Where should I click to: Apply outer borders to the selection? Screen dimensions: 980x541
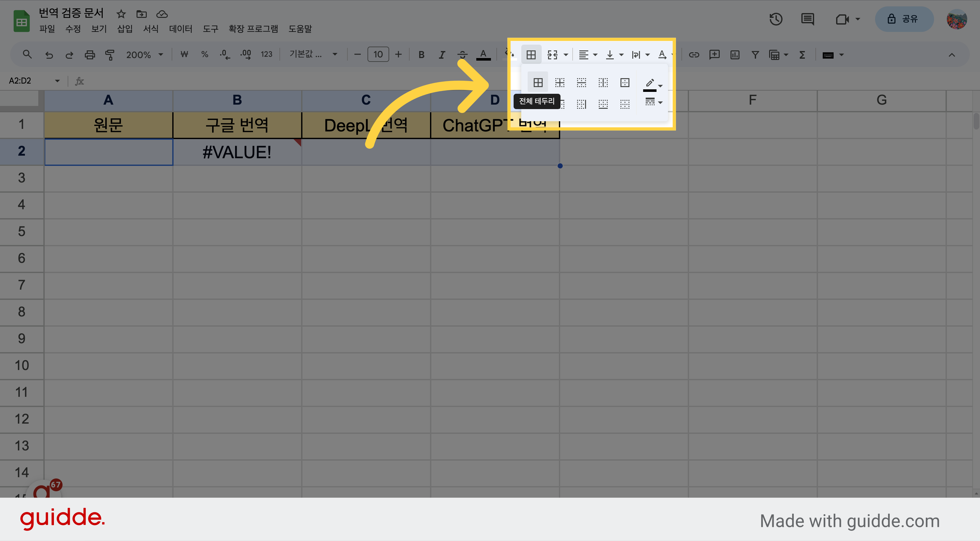[625, 83]
